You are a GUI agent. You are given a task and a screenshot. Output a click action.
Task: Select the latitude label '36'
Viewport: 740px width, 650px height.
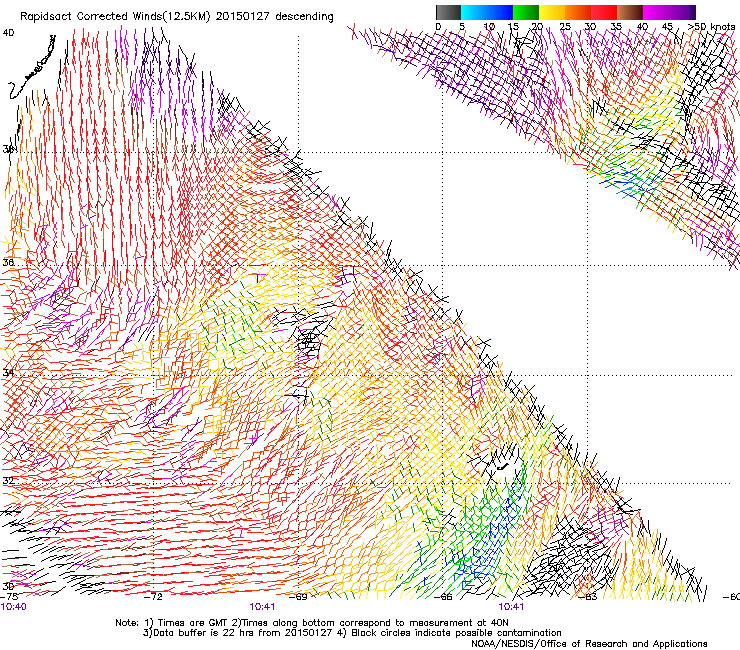[x=8, y=262]
